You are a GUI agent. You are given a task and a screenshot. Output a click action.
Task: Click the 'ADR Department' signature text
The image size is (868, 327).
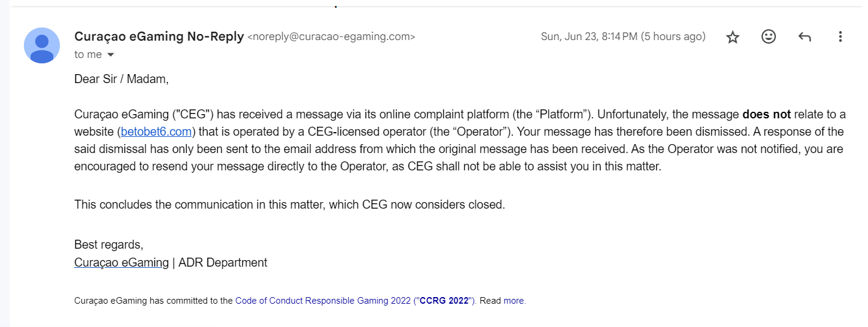click(x=223, y=262)
